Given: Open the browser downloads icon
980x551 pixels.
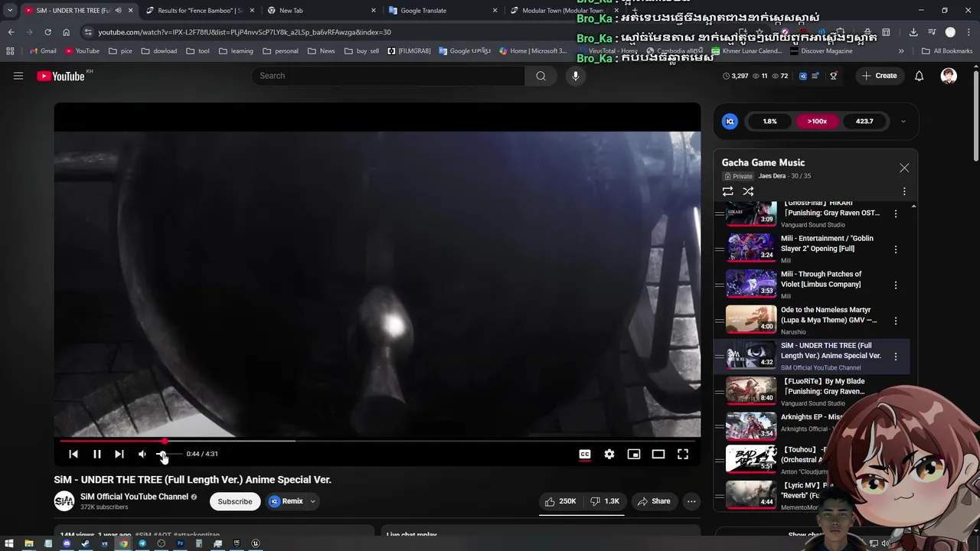Looking at the screenshot, I should coord(913,32).
